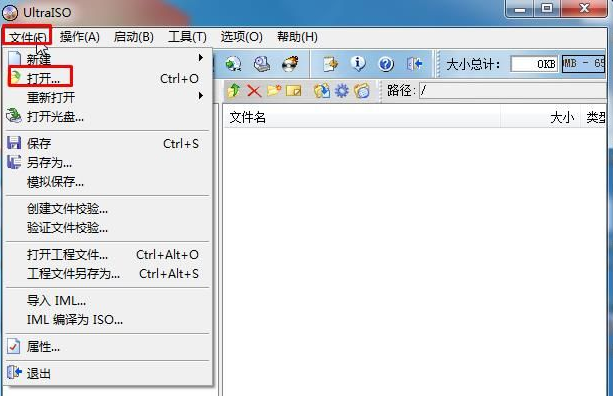Click the 大小总计 0KB size field

(534, 63)
